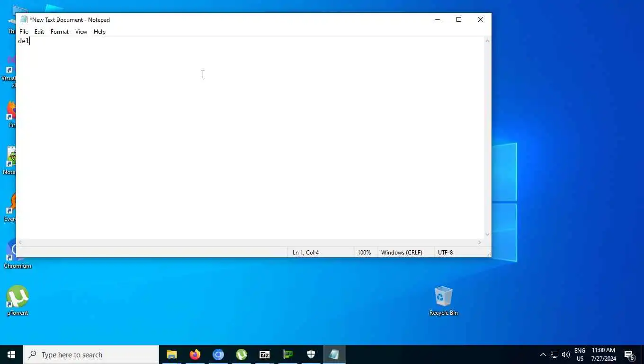The height and width of the screenshot is (364, 644).
Task: Click the Notepad taskbar button
Action: pos(334,355)
